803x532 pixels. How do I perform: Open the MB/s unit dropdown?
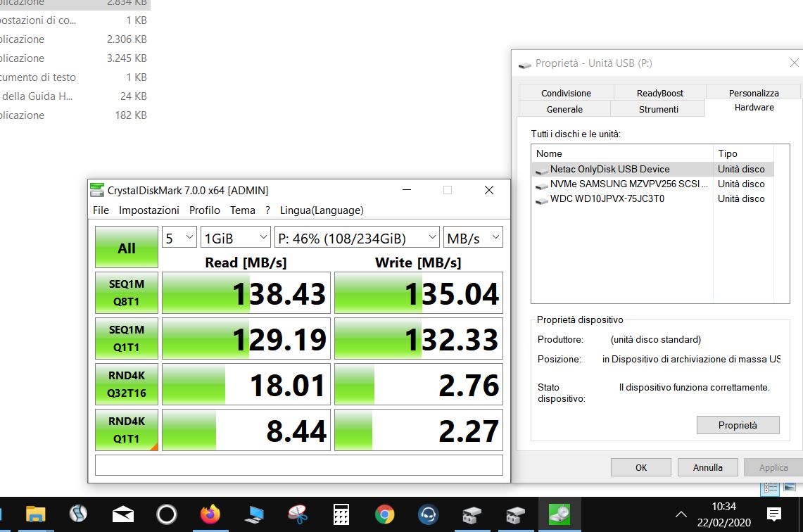473,237
